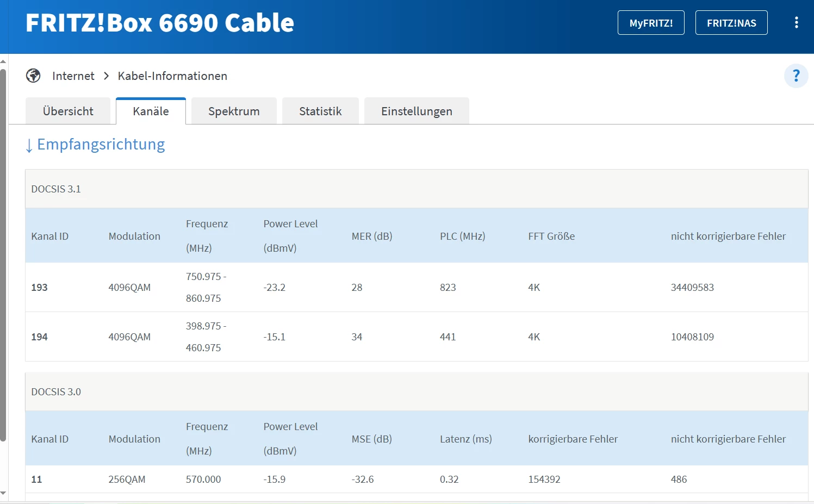Screen dimensions: 814x504
Task: Click the blue help question mark icon
Action: (x=796, y=76)
